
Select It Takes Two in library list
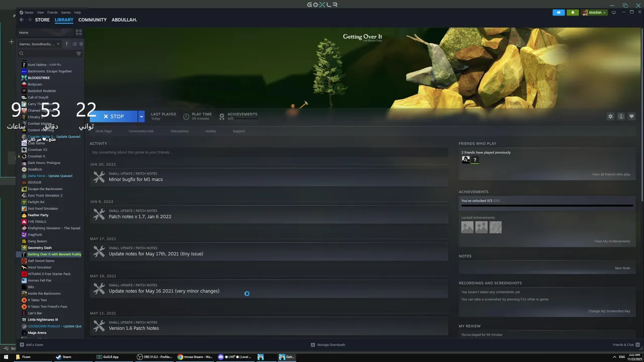tap(37, 300)
